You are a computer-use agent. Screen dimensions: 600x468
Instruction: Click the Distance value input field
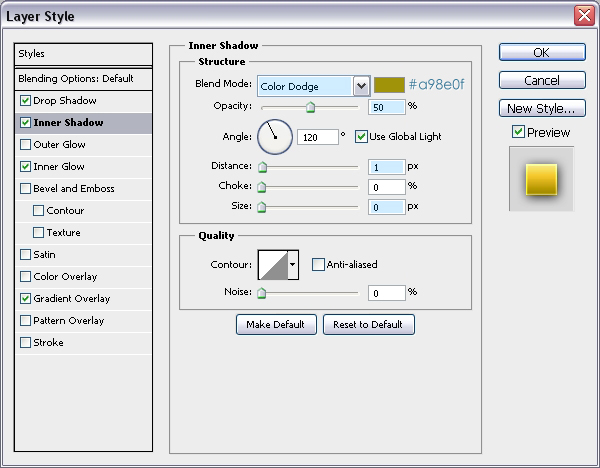tap(386, 167)
